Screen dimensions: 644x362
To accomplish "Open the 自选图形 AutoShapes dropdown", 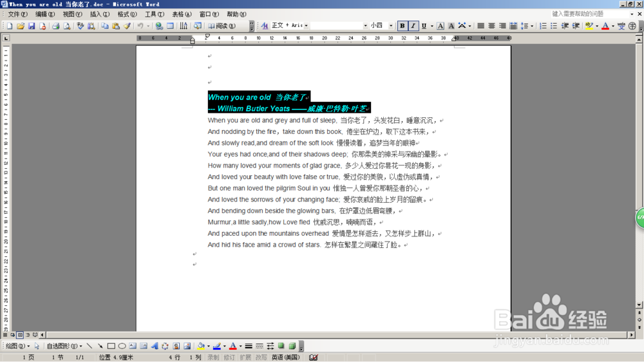I will tap(64, 346).
